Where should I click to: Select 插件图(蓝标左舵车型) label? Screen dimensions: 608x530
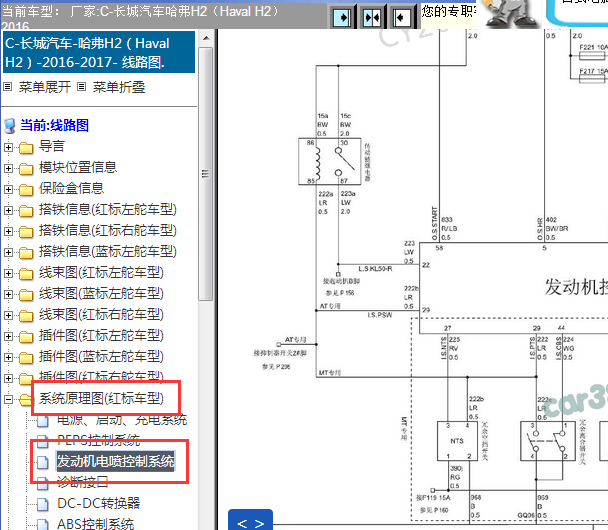101,356
